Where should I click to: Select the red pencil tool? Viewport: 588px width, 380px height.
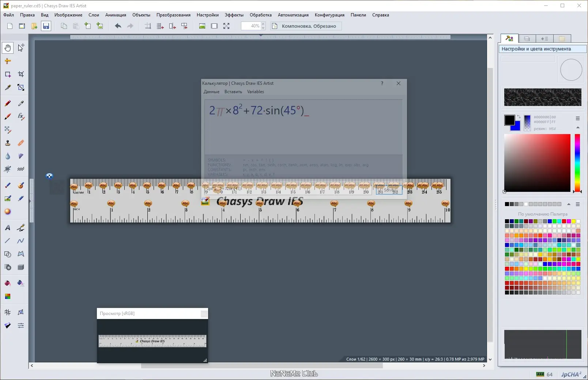click(x=8, y=103)
